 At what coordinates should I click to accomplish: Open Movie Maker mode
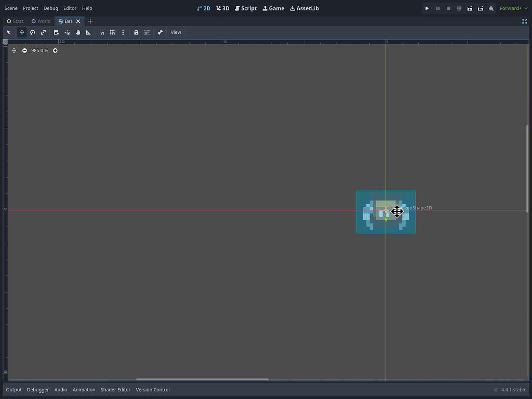(x=491, y=8)
